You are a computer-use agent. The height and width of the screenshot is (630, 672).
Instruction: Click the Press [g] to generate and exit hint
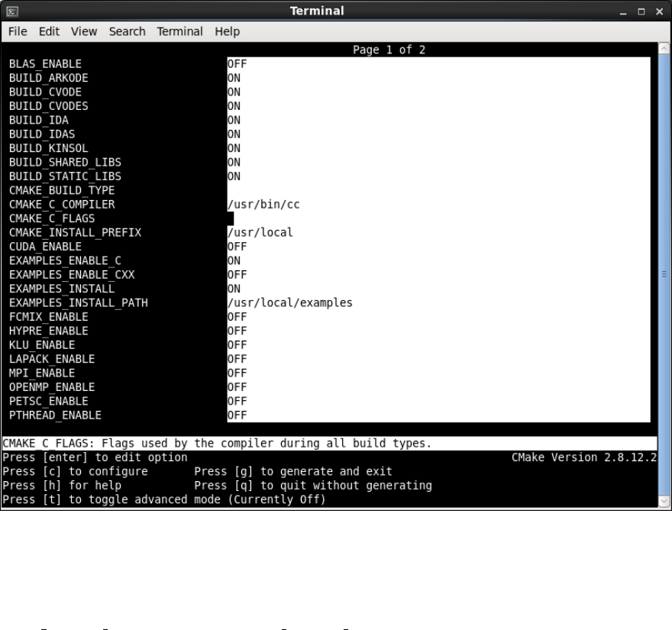[x=293, y=472]
